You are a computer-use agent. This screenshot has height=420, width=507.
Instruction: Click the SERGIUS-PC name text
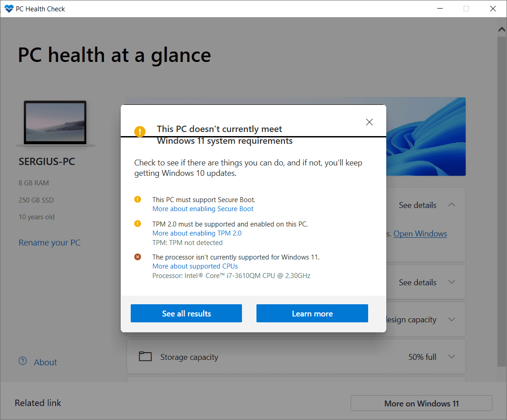click(47, 161)
